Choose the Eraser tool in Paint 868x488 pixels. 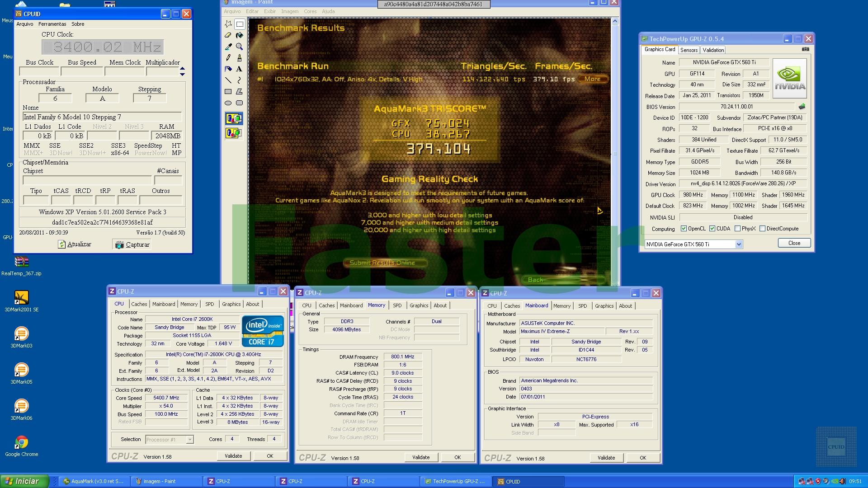[228, 35]
